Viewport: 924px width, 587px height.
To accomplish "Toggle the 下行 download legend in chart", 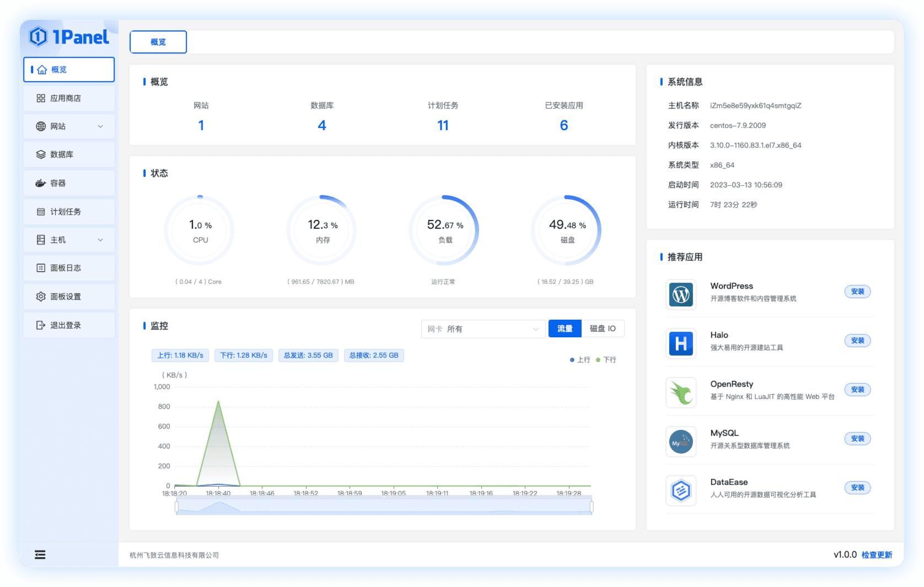I will pos(606,360).
